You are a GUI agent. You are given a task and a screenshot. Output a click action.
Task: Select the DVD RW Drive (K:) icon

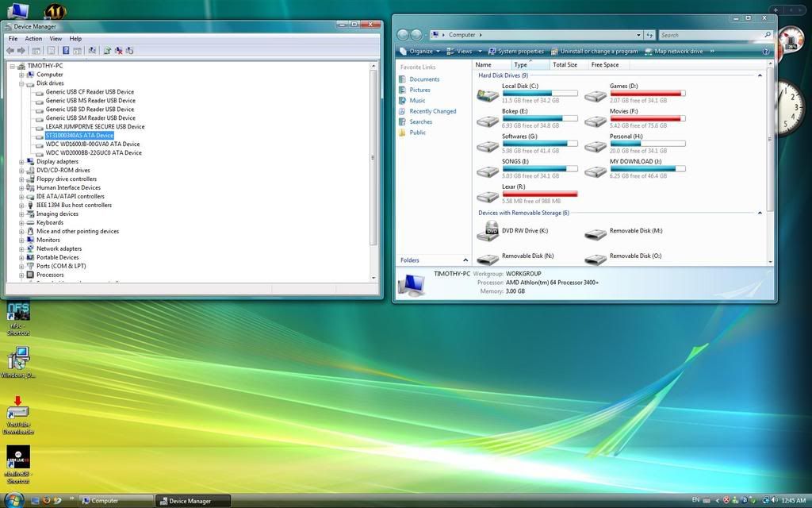(488, 231)
